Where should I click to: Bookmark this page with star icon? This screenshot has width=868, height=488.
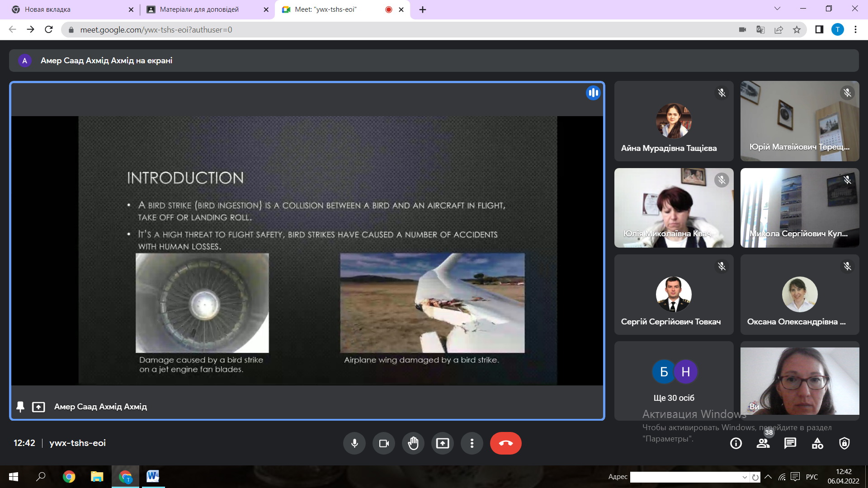[797, 30]
